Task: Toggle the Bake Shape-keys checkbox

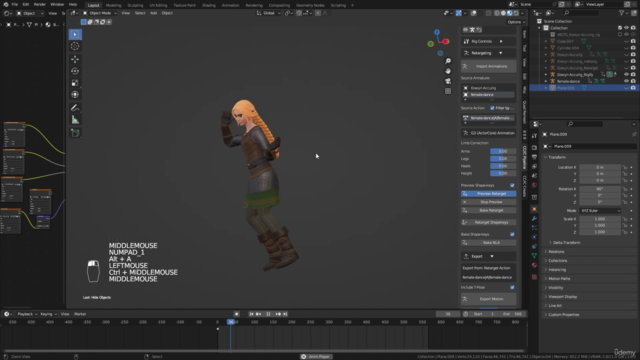Action: coord(512,234)
